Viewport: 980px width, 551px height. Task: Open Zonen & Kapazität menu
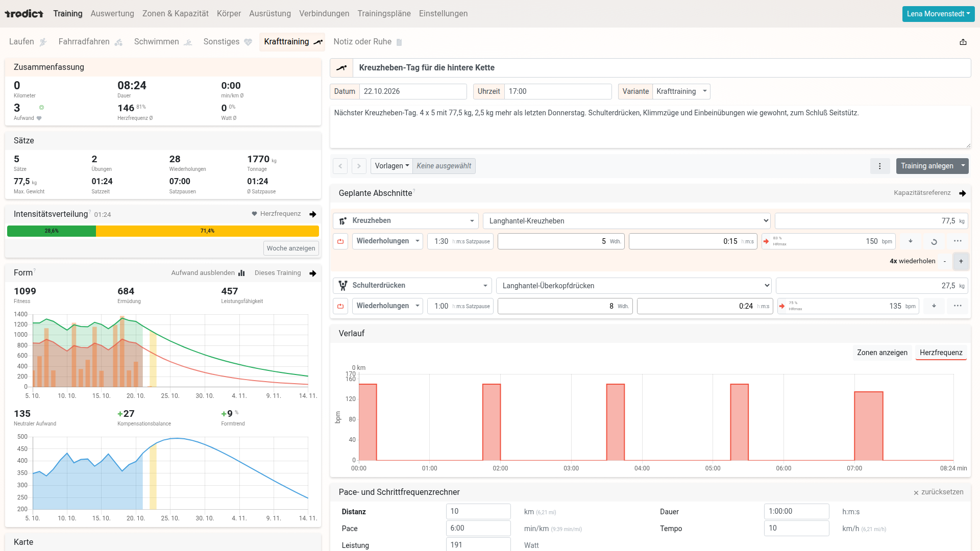(x=175, y=14)
